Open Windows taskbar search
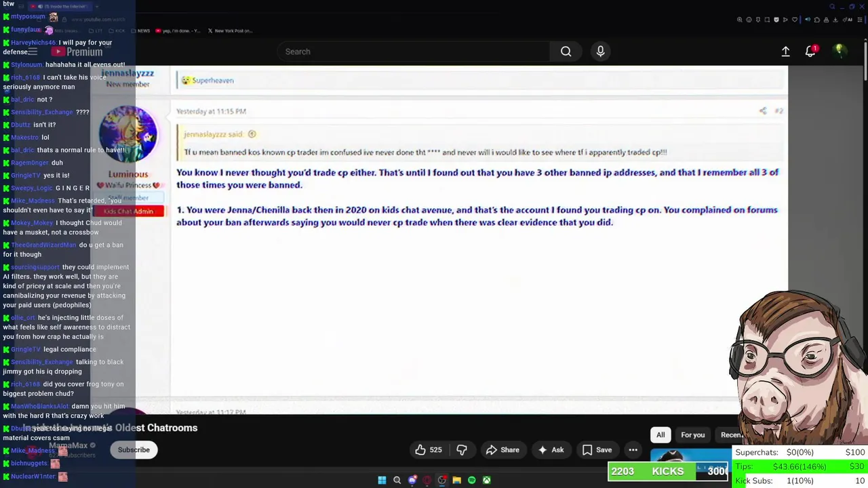Image resolution: width=868 pixels, height=488 pixels. click(x=397, y=480)
